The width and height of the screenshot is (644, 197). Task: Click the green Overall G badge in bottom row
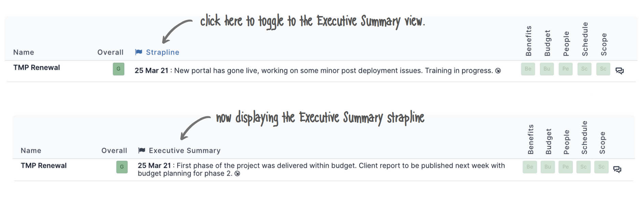point(122,167)
